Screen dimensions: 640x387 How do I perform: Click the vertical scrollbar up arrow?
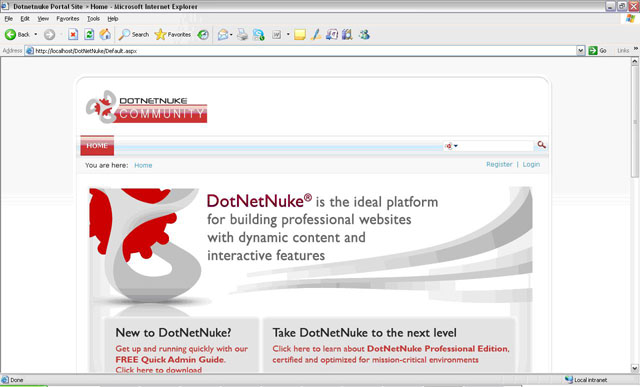[x=635, y=62]
